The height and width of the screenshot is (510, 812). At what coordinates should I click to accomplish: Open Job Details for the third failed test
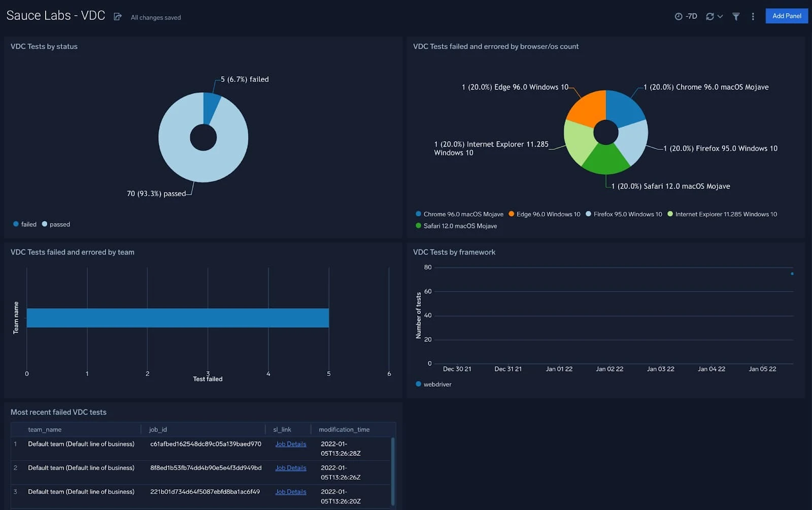(290, 491)
